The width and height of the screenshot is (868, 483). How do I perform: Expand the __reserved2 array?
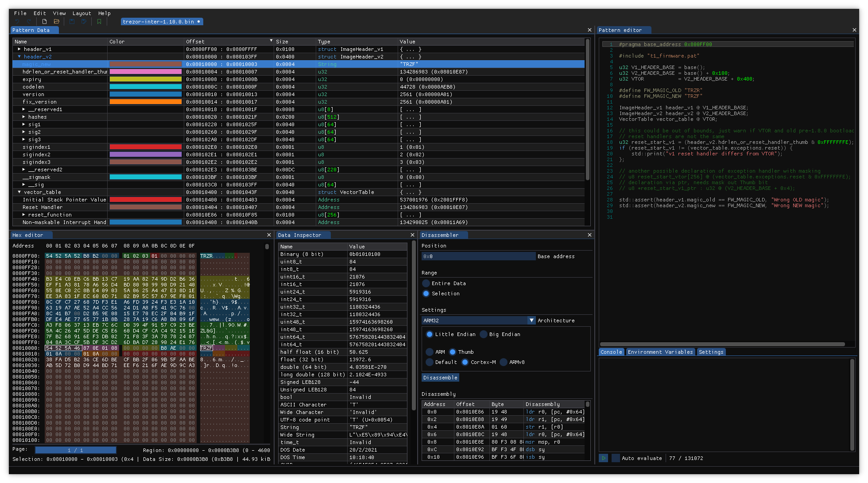[x=24, y=170]
